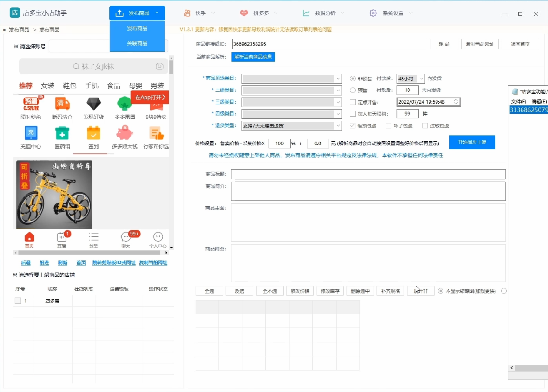
Task: Open the 退货类型 return policy dropdown
Action: (291, 125)
